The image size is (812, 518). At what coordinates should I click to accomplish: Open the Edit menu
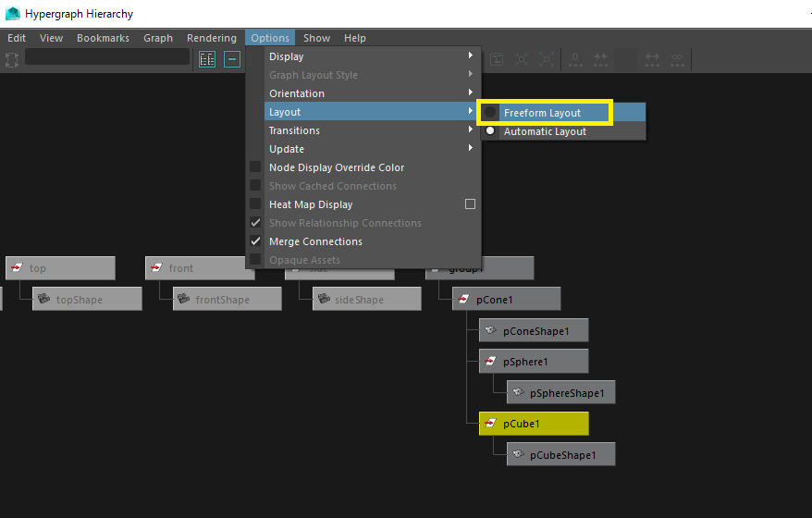(x=17, y=38)
